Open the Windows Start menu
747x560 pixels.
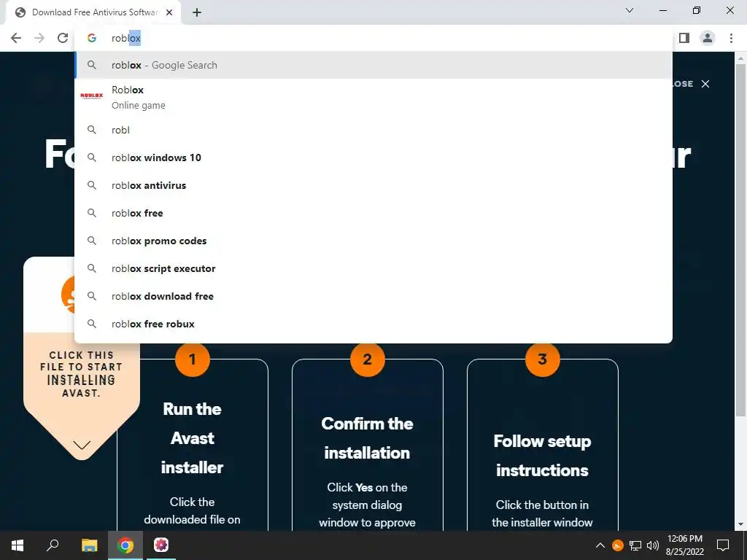coord(18,545)
